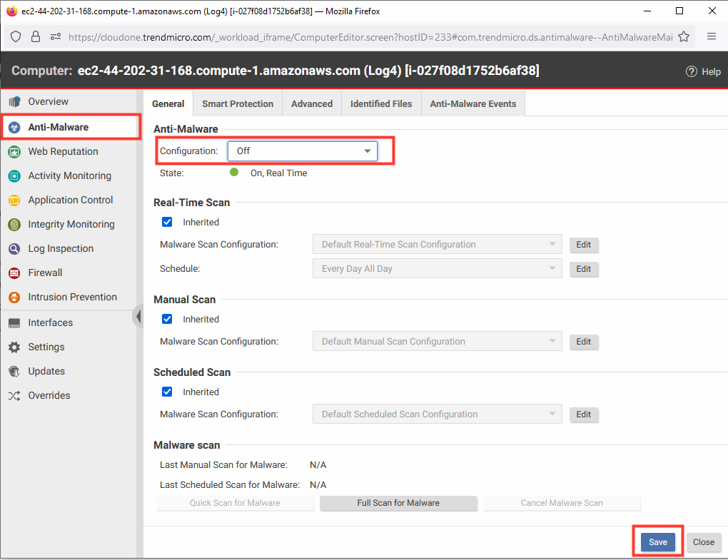This screenshot has height=560, width=728.
Task: Click the Activity Monitoring icon
Action: pyautogui.click(x=14, y=175)
